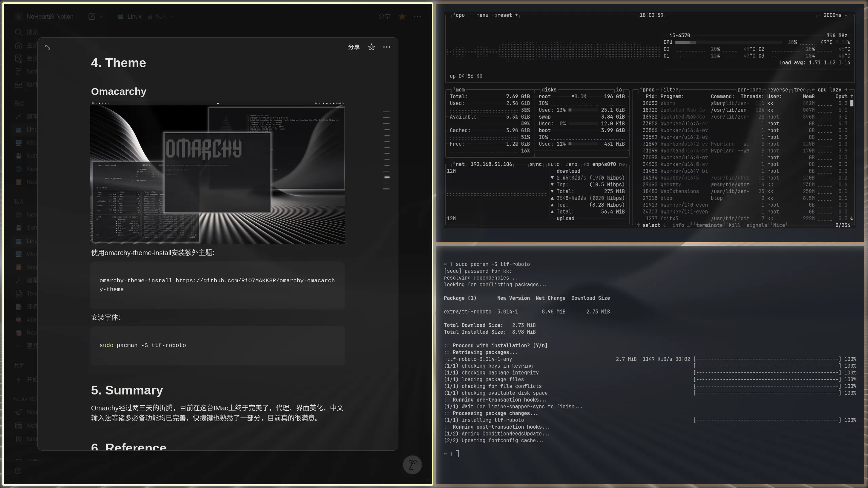Toggle zero option in btop net box

click(571, 164)
